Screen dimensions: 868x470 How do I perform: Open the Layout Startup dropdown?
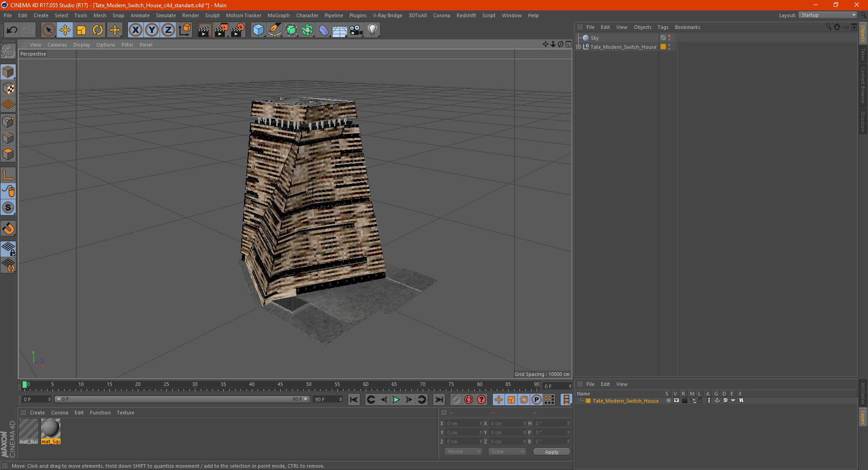pos(828,15)
